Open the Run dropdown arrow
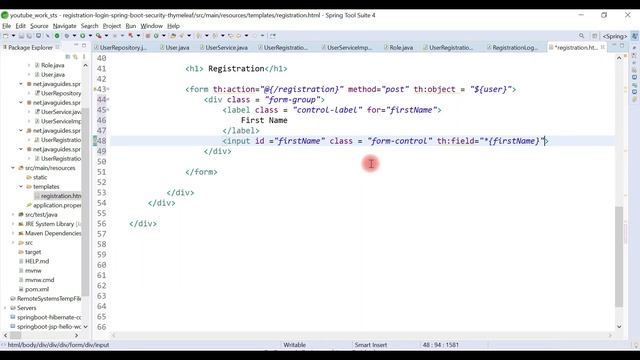This screenshot has height=360, width=640. (90, 36)
